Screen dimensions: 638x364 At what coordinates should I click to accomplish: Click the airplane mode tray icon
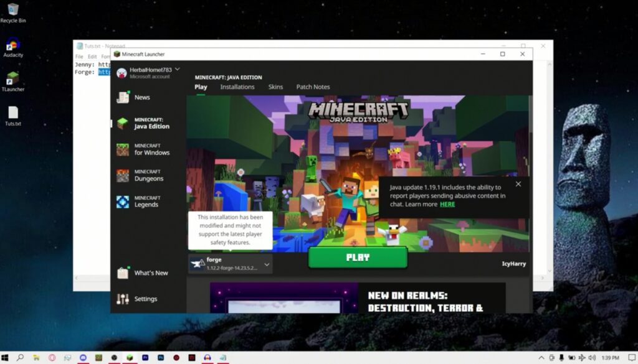point(582,358)
